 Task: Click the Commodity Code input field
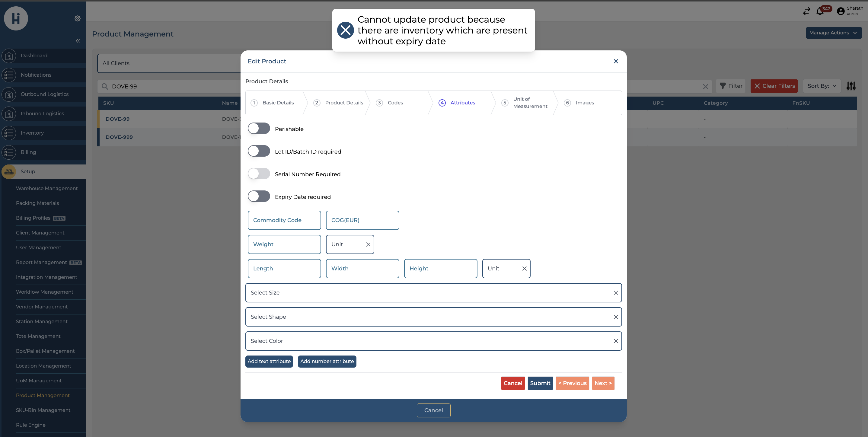[284, 220]
